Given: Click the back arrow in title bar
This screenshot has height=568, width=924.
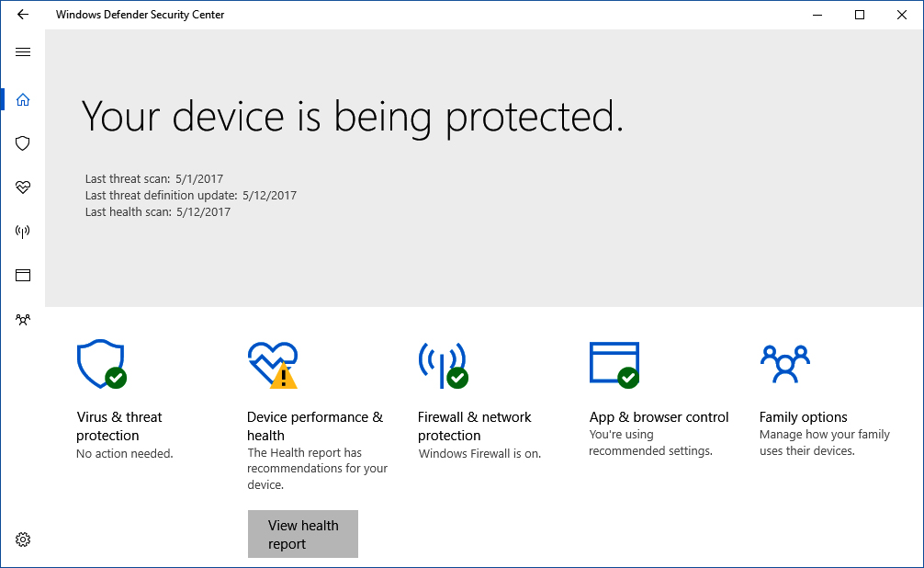Looking at the screenshot, I should (23, 15).
